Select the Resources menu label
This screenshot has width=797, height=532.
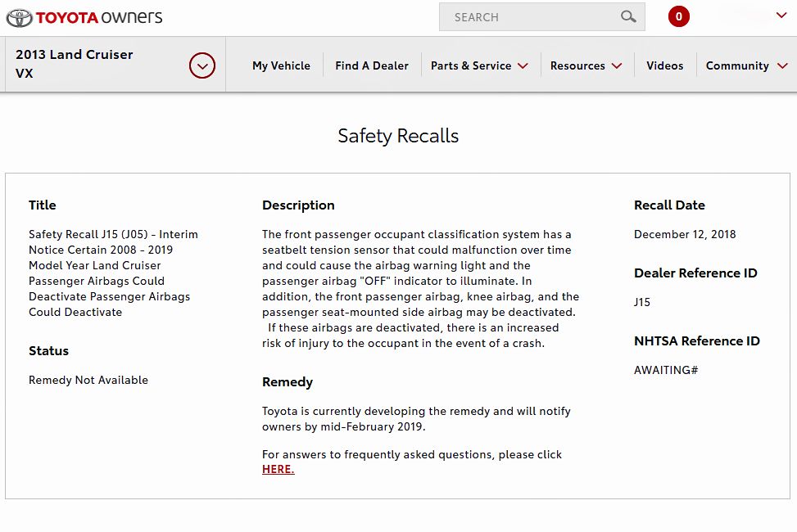coord(577,65)
